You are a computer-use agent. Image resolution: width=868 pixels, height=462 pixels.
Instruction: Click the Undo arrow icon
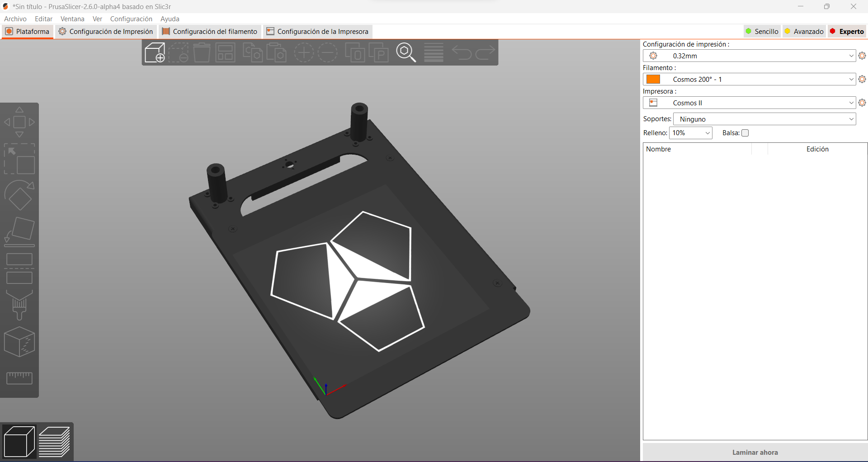462,52
